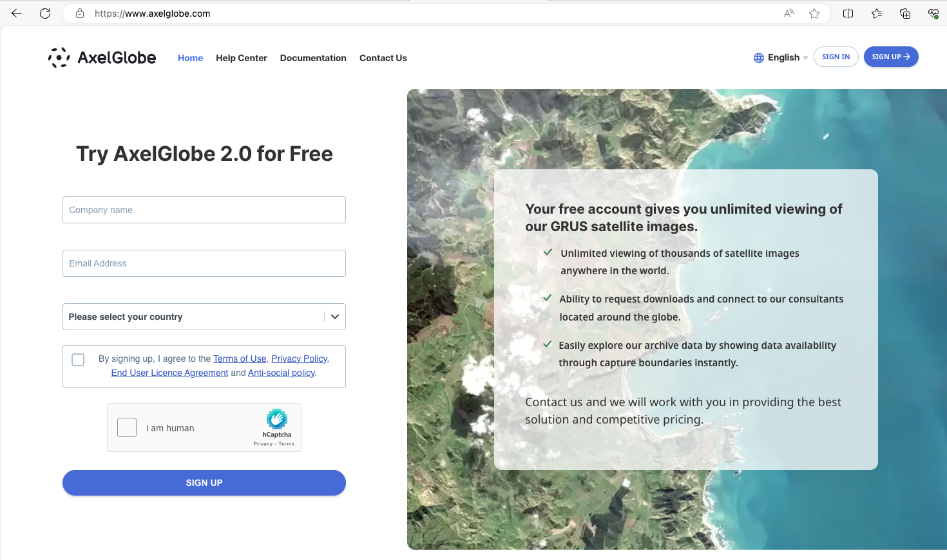Open the browser collections icon
947x560 pixels.
click(904, 14)
